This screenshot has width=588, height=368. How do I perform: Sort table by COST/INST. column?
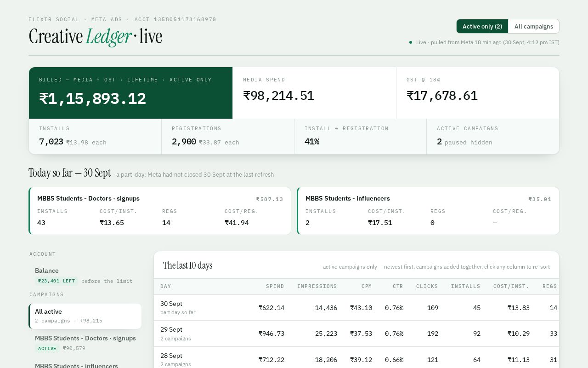[x=511, y=286]
